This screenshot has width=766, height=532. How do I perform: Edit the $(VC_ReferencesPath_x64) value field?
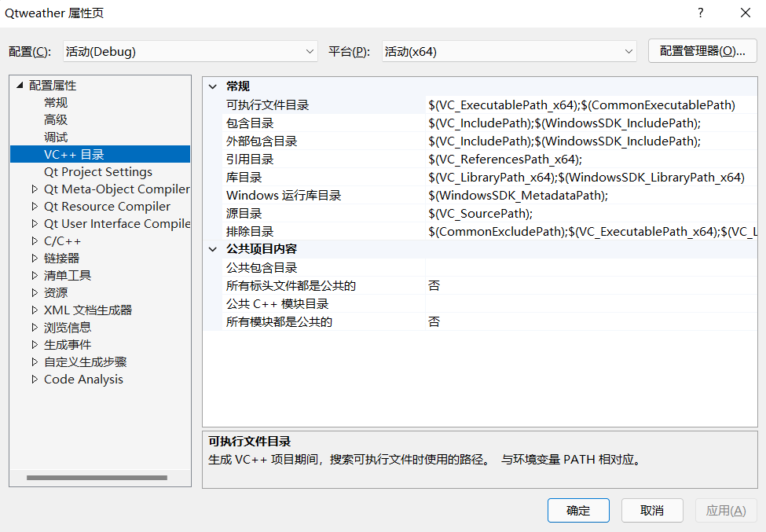[x=592, y=160]
